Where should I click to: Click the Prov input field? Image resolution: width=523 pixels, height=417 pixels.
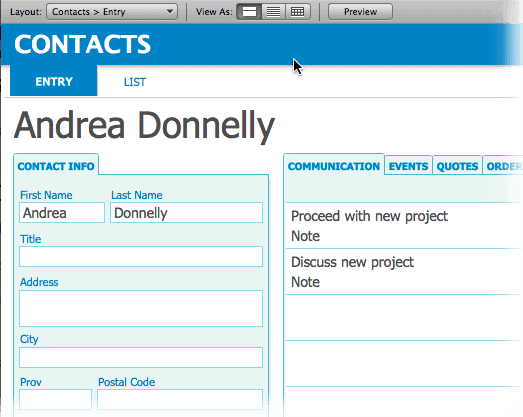click(55, 399)
